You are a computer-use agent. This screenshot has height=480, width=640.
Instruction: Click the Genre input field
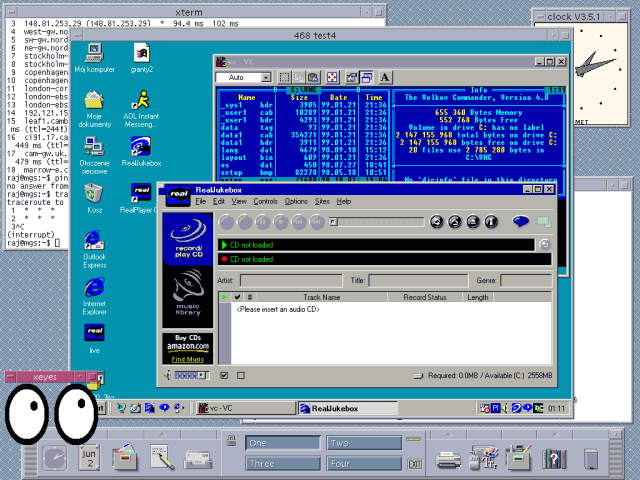[526, 280]
